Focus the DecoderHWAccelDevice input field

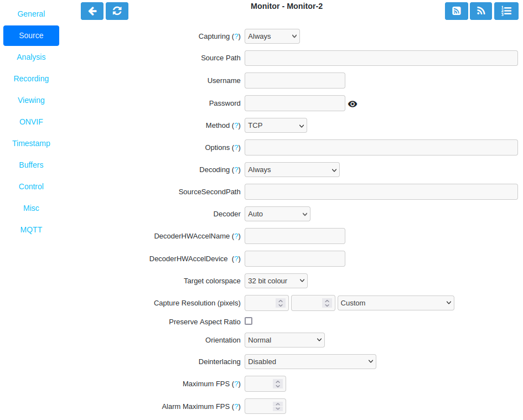click(x=295, y=259)
